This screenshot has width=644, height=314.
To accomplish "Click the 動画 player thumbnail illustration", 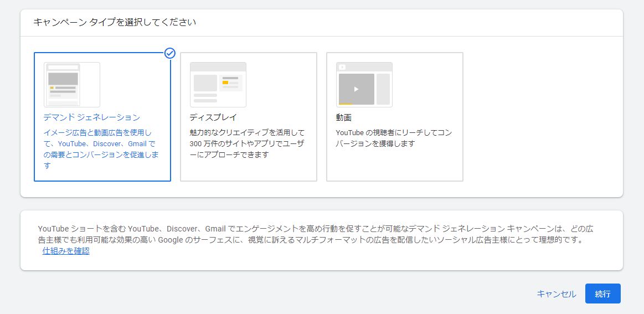I will click(x=364, y=85).
